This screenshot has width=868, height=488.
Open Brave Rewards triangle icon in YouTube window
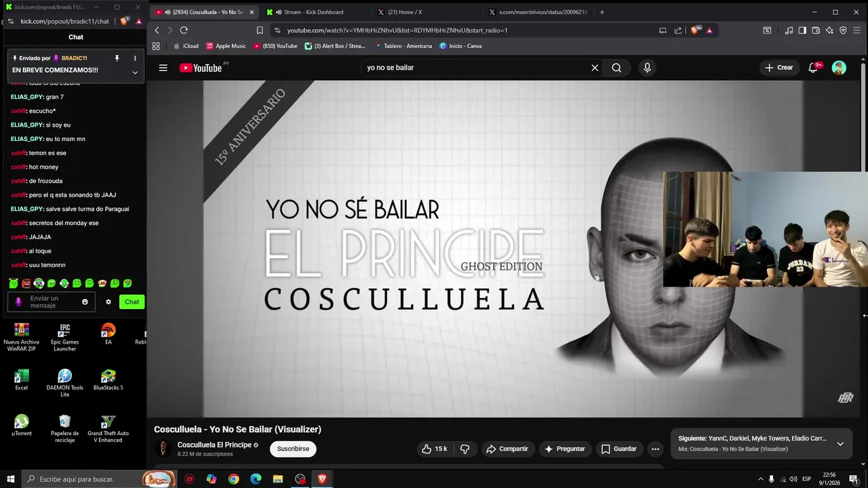point(709,30)
